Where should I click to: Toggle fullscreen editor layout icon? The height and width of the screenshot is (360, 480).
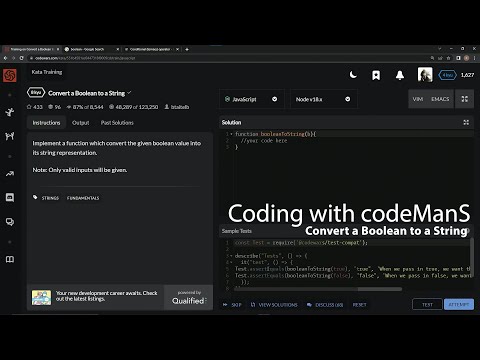click(x=464, y=99)
